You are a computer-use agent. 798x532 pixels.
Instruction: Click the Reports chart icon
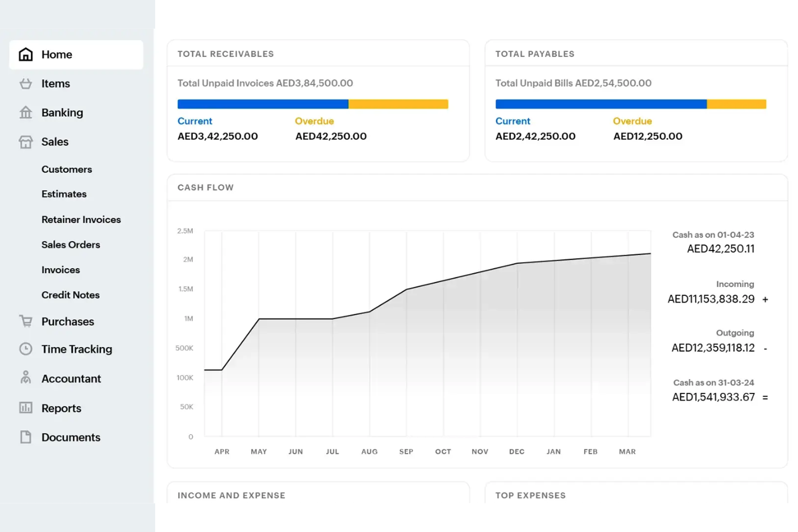(26, 408)
